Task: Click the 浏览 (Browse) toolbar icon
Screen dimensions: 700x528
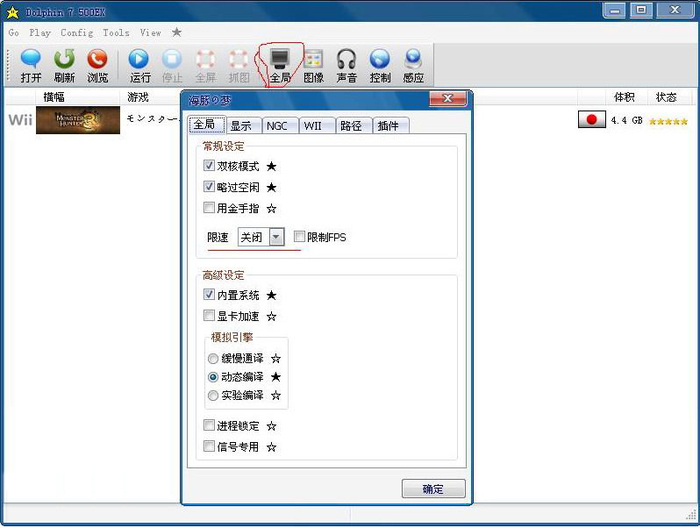Action: [x=97, y=65]
